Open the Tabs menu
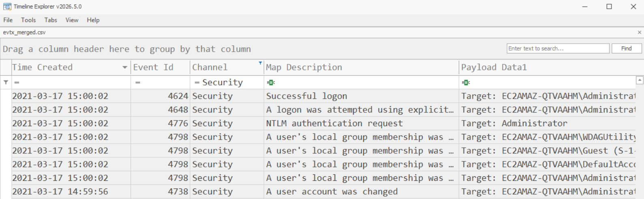The width and height of the screenshot is (644, 199). [51, 20]
